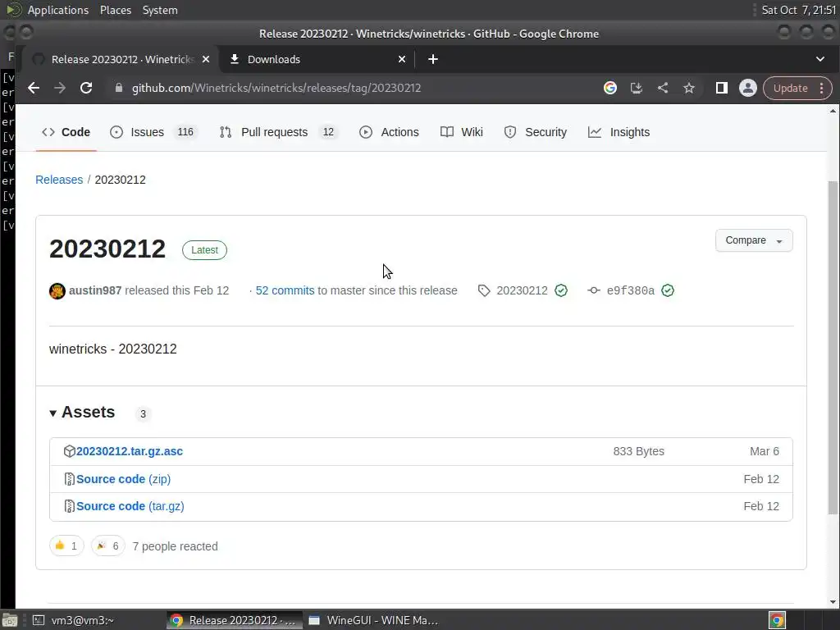Click 7 people reacted text

pos(176,546)
